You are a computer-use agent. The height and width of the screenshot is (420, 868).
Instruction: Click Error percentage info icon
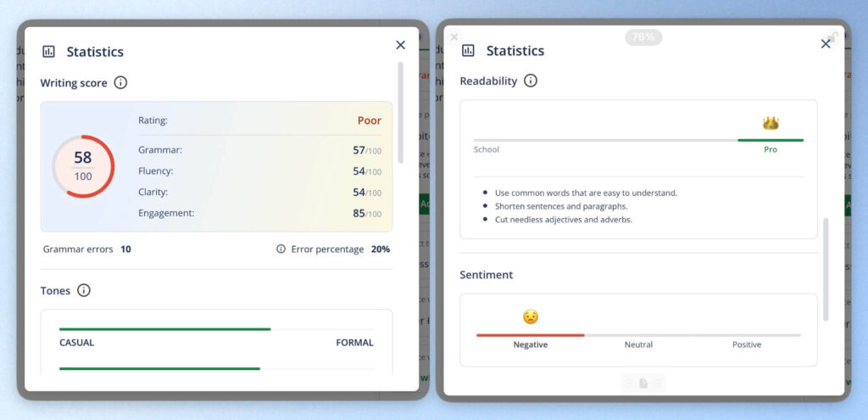click(281, 249)
